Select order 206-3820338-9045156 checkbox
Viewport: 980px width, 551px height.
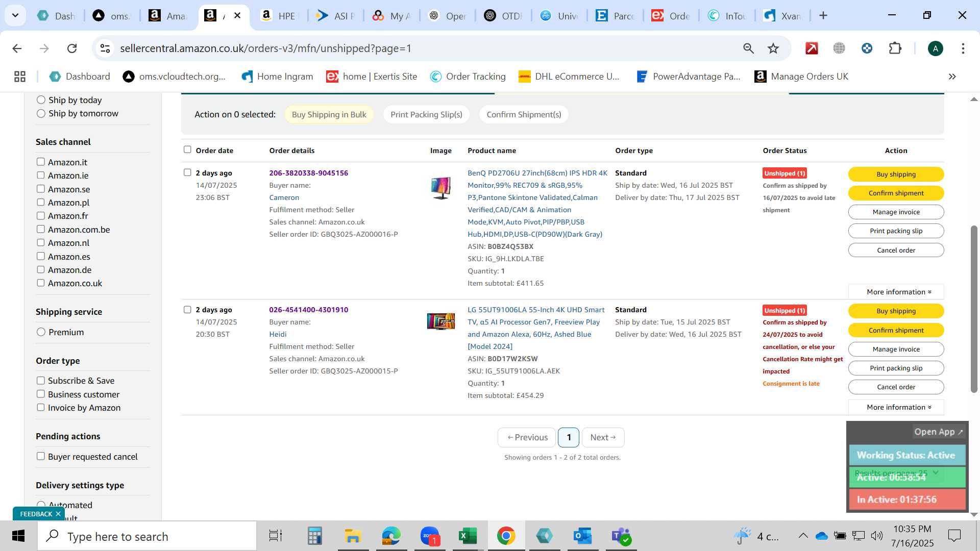click(187, 172)
